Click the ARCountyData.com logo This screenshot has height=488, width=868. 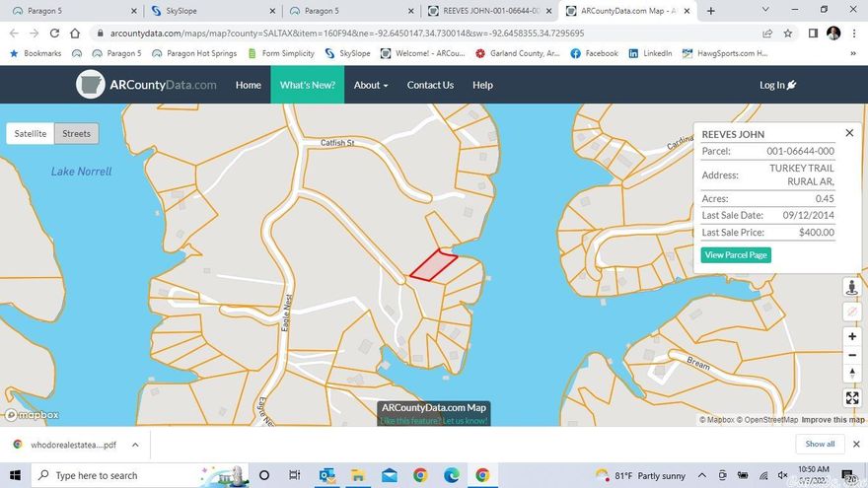[146, 85]
